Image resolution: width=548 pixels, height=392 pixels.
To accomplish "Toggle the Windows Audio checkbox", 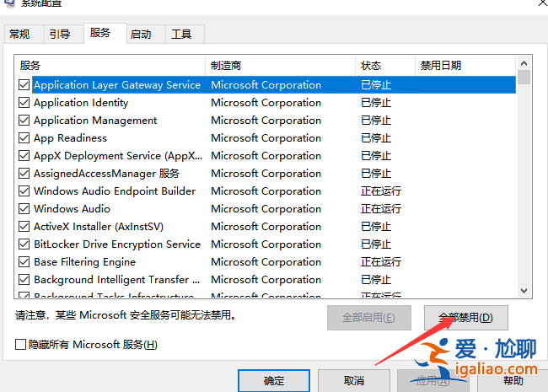I will (24, 209).
